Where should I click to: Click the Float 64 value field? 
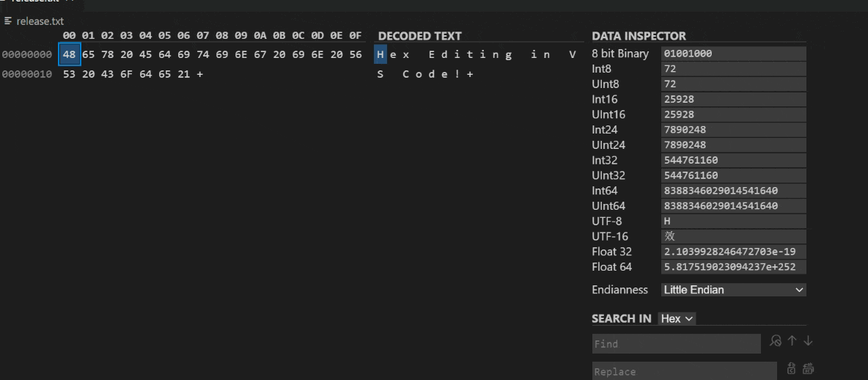(733, 267)
